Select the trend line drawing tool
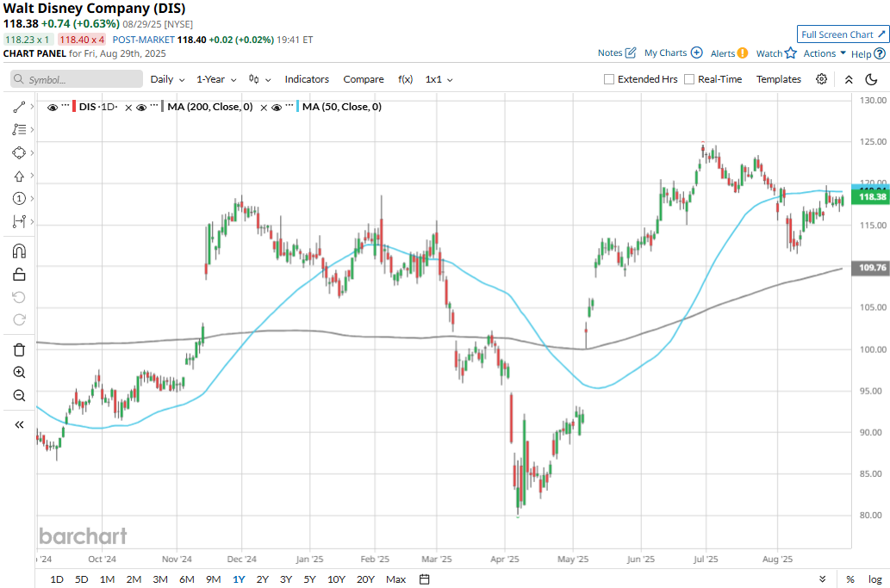 pyautogui.click(x=19, y=107)
